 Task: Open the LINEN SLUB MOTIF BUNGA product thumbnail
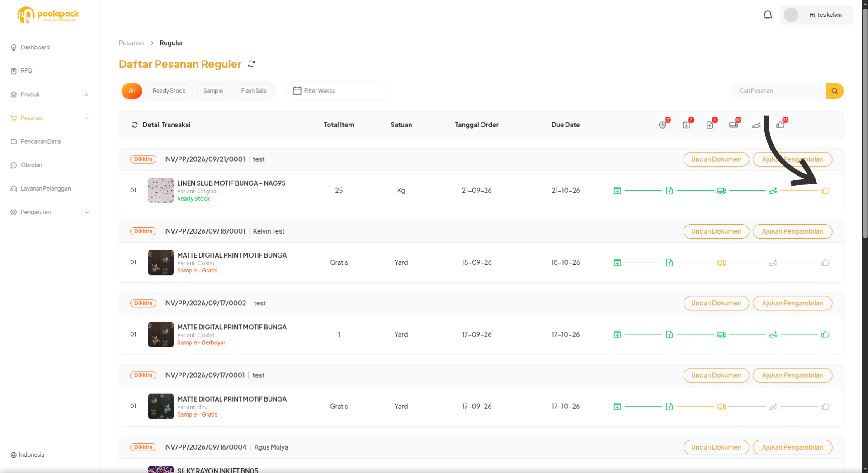161,191
